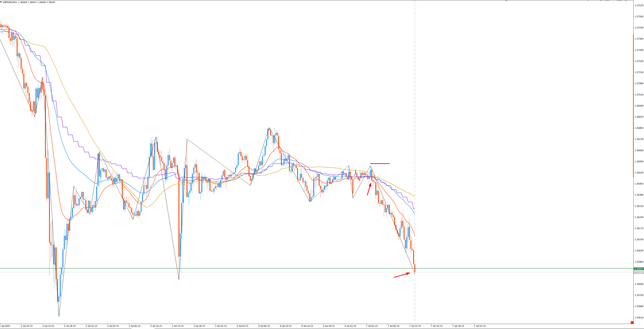Click the 4 Jul 02:15 time label
Viewport: 644px width, 329px height.
[x=243, y=326]
